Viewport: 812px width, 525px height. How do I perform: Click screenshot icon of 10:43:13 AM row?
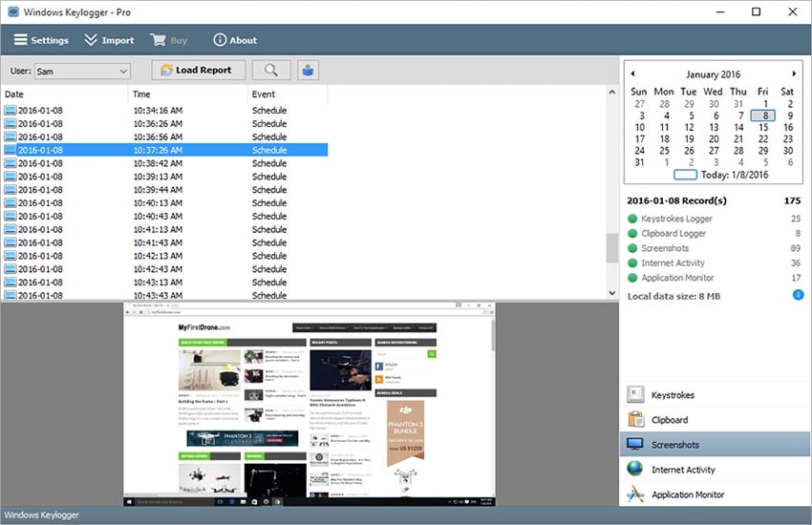(x=10, y=283)
